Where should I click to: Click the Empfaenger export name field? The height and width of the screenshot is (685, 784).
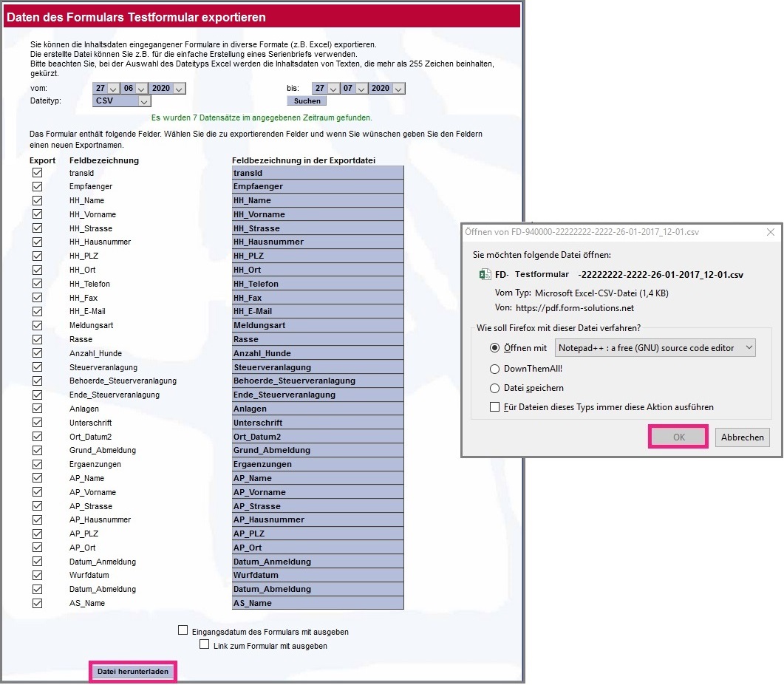point(318,187)
